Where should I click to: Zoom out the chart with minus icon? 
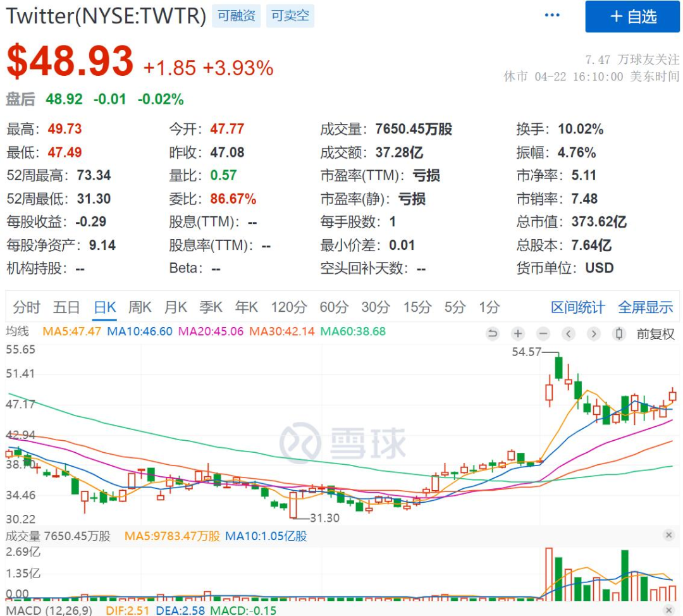543,334
